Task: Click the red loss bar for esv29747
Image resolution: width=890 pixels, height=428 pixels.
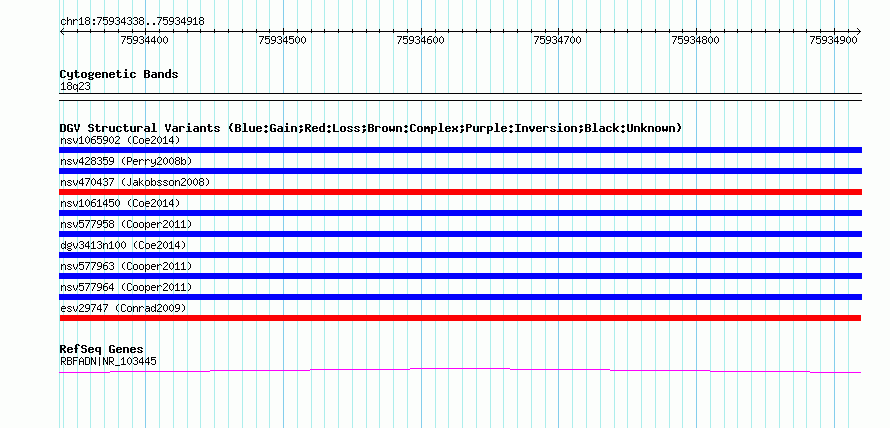Action: point(460,318)
